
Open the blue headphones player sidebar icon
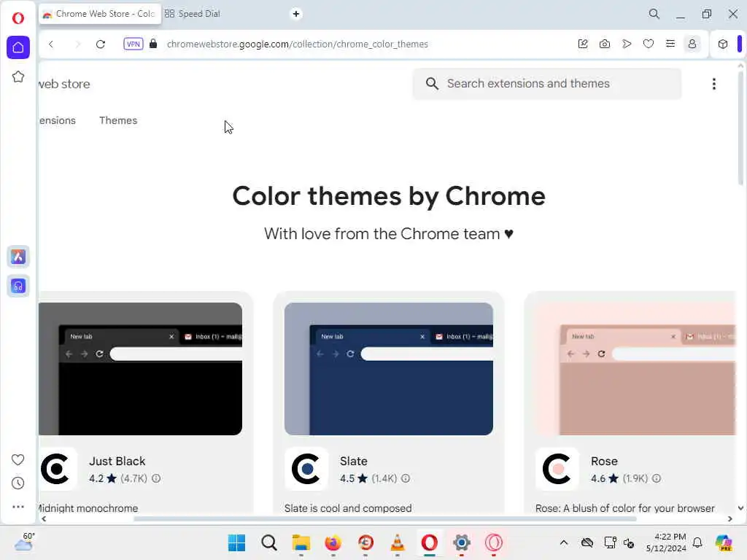coord(18,286)
